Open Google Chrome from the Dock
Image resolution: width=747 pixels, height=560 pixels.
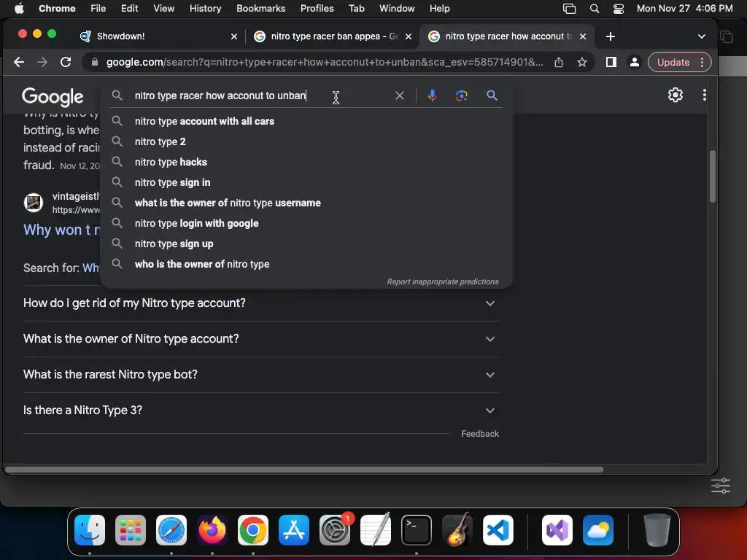pos(253,530)
